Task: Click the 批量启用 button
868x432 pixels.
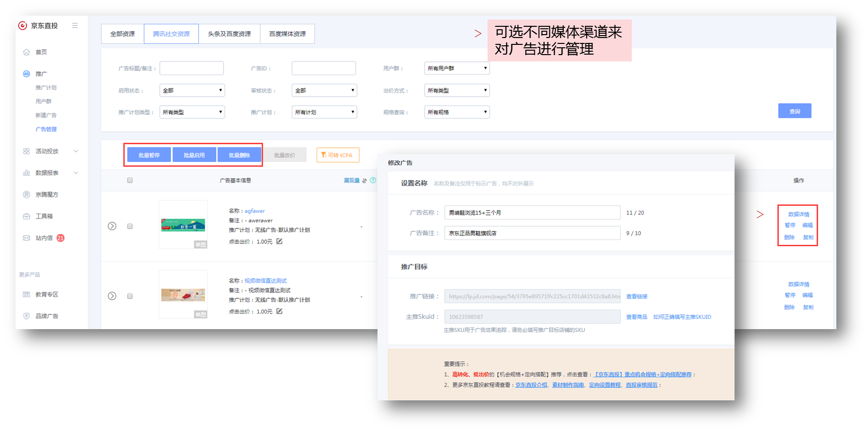Action: [x=194, y=155]
